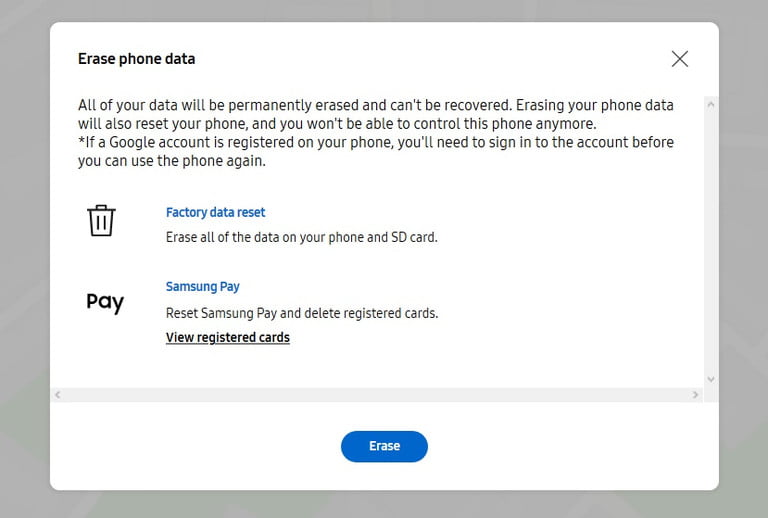
Task: Click the horizontal scrollbar left arrow
Action: (58, 395)
